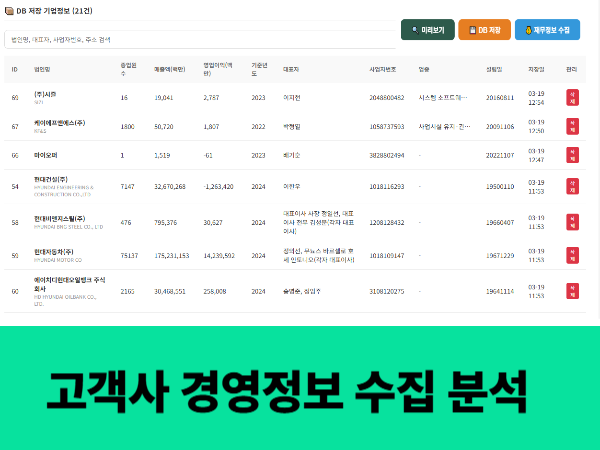600x450 pixels.
Task: Click founding date 19500110
Action: pyautogui.click(x=500, y=186)
